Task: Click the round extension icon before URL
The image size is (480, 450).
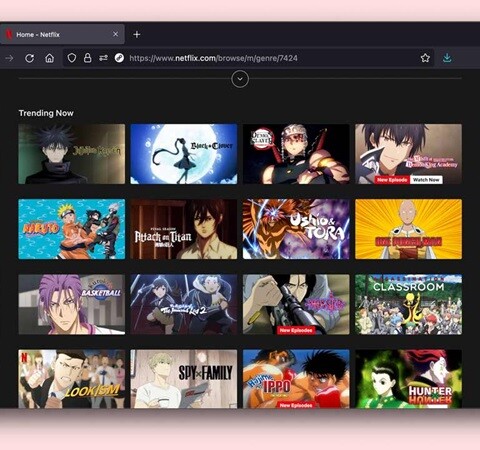Action: click(119, 58)
